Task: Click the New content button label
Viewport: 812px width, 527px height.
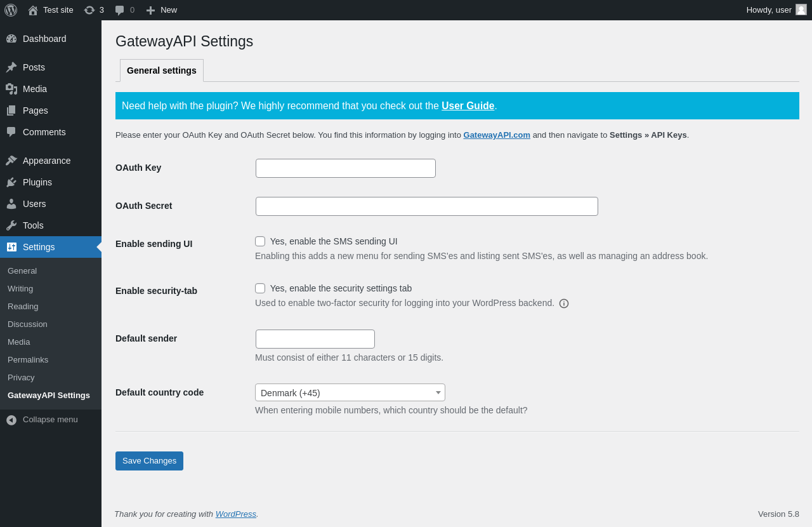Action: pyautogui.click(x=169, y=10)
